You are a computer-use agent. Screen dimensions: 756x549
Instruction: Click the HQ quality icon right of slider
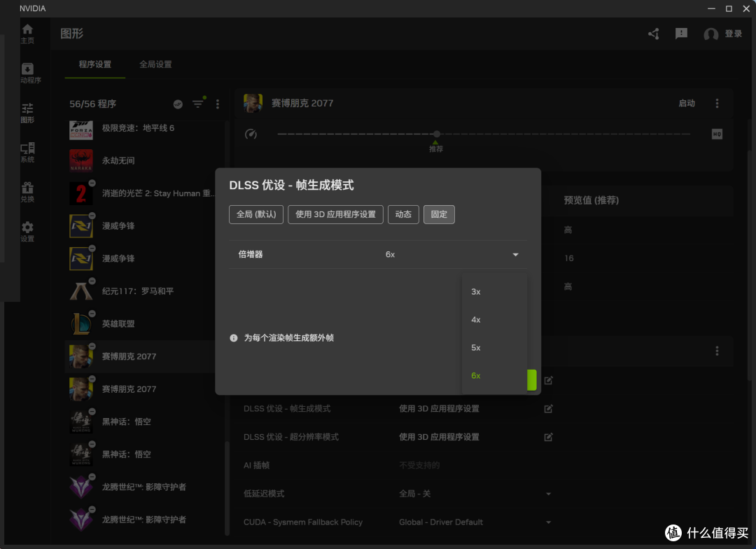(717, 134)
